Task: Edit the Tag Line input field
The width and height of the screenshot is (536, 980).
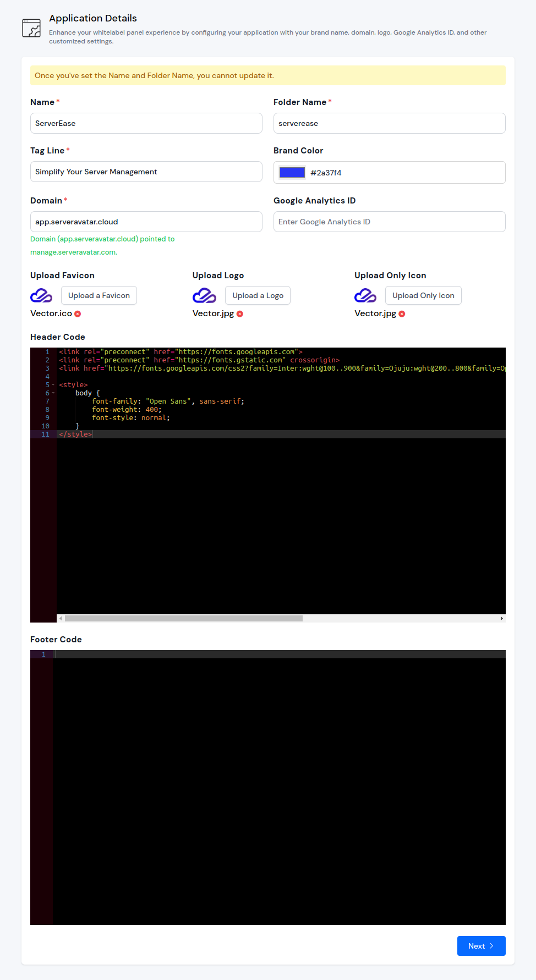Action: [x=146, y=172]
